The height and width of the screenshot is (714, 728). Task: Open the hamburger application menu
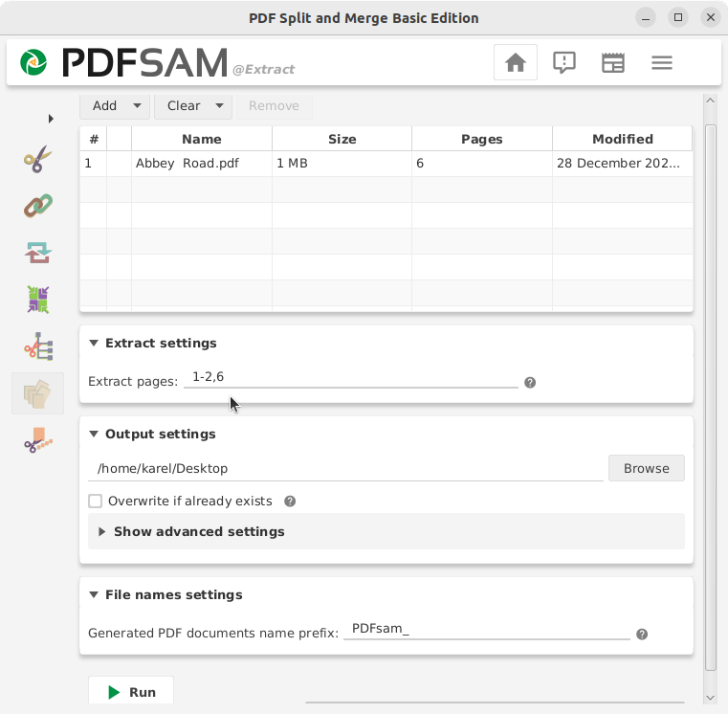[662, 62]
